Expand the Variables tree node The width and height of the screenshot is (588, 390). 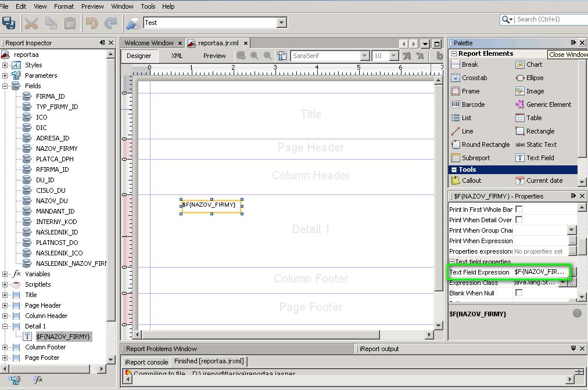(x=5, y=274)
